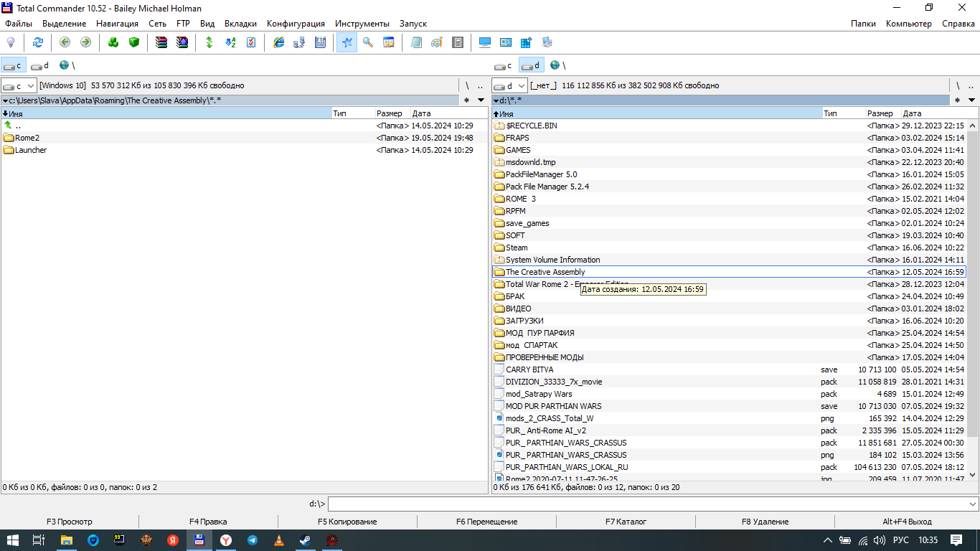The height and width of the screenshot is (551, 980).
Task: Open the Файлы menu
Action: [x=19, y=24]
